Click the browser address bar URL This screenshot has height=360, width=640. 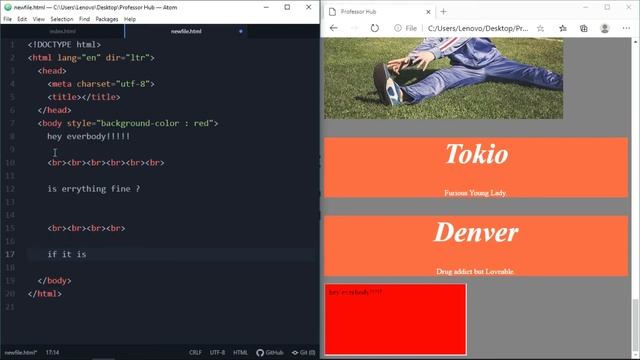tap(478, 28)
